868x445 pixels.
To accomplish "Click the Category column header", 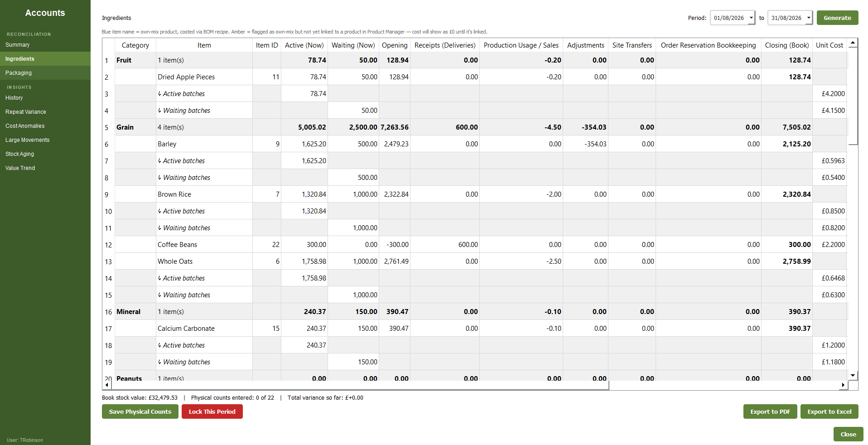I will click(x=135, y=45).
